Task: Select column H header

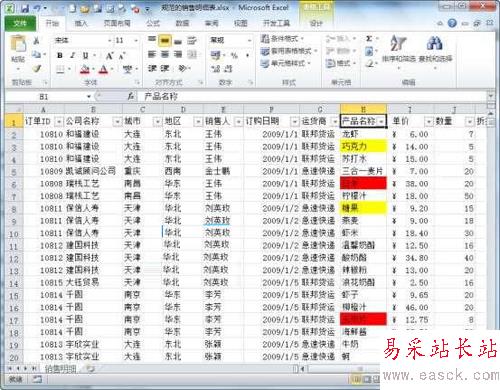Action: [x=363, y=109]
